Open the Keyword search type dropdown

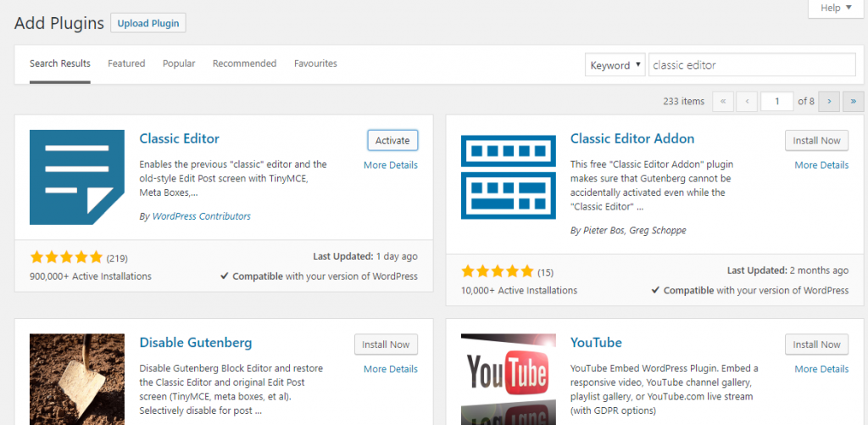click(615, 65)
